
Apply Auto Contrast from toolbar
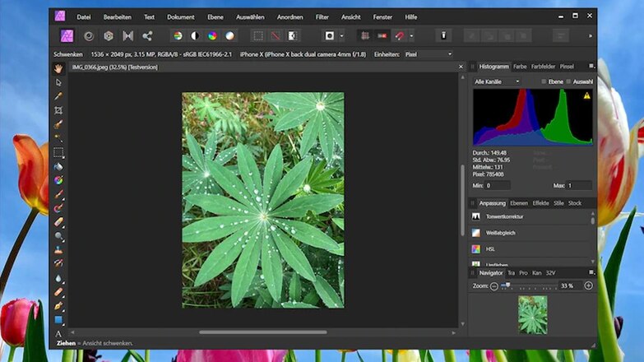195,35
